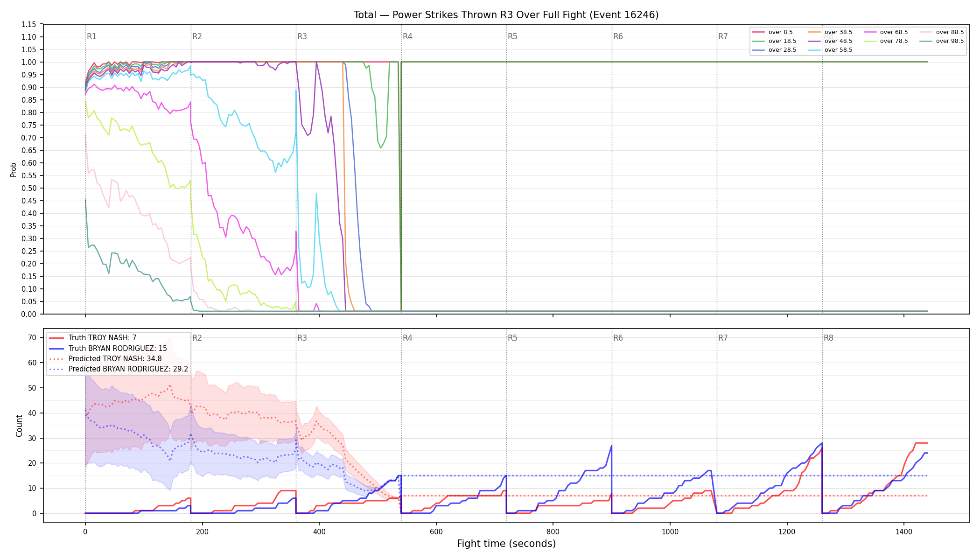Select the 'over 98.5' legend entry
Viewport: 980px width, 560px height.
[942, 41]
